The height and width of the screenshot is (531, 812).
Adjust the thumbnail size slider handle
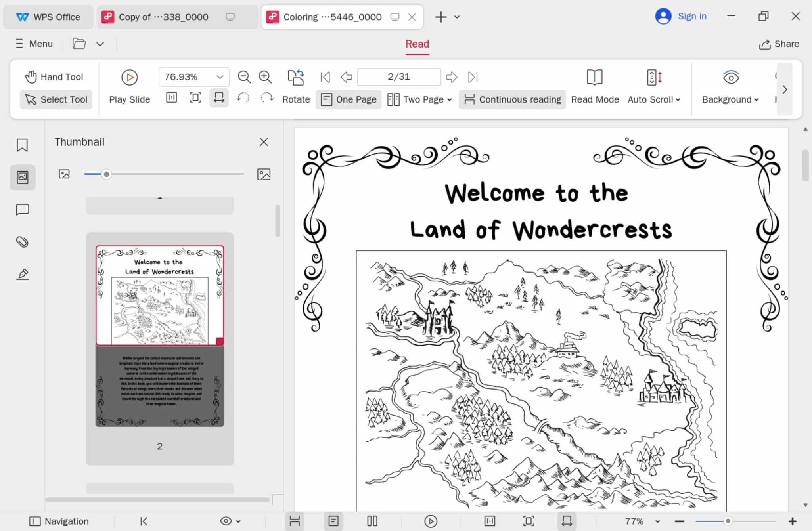(106, 174)
